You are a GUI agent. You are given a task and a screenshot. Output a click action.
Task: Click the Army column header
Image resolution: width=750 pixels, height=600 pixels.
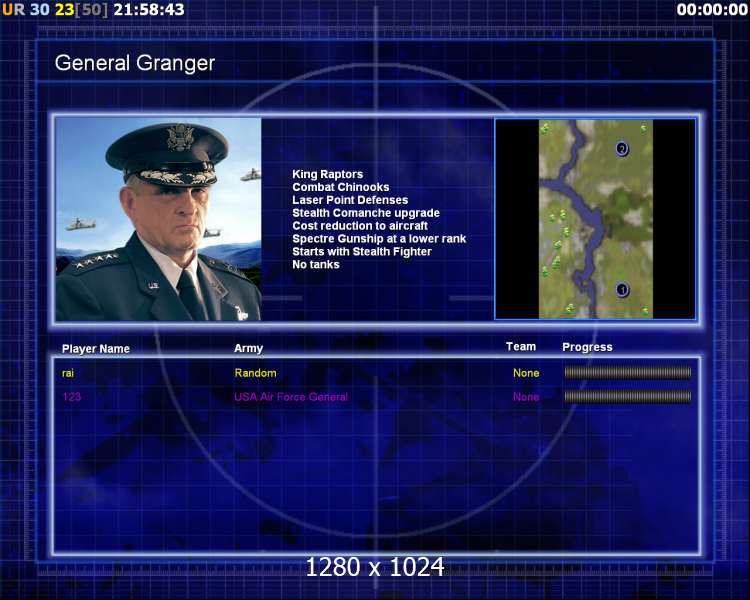pyautogui.click(x=248, y=348)
